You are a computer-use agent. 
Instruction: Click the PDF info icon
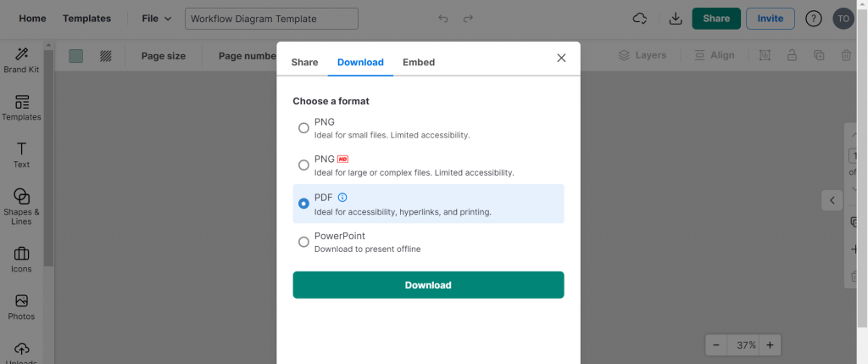tap(342, 197)
